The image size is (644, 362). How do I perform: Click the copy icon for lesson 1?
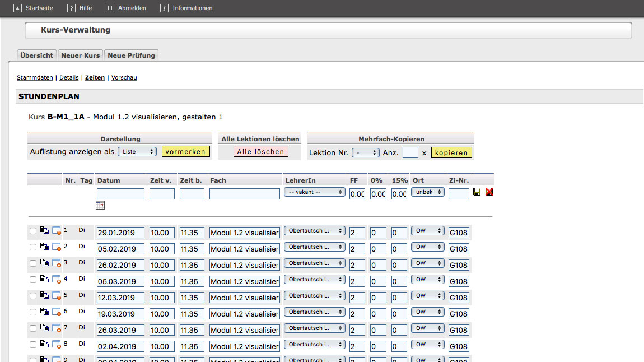click(x=45, y=230)
